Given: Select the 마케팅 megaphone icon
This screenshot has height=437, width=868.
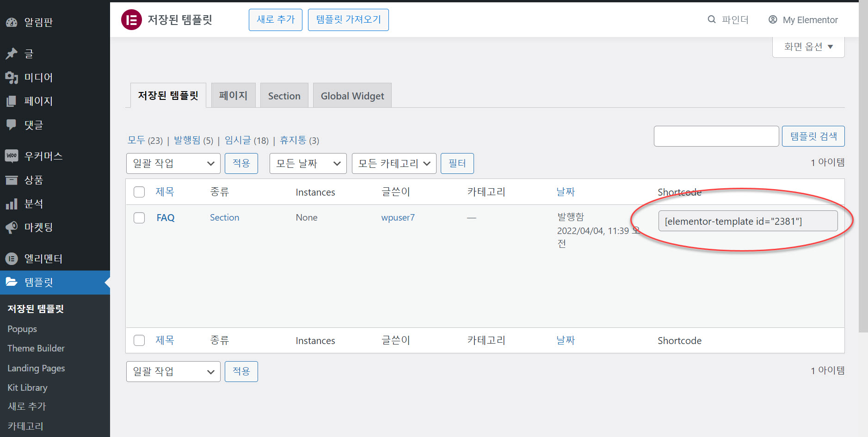Looking at the screenshot, I should pyautogui.click(x=12, y=227).
